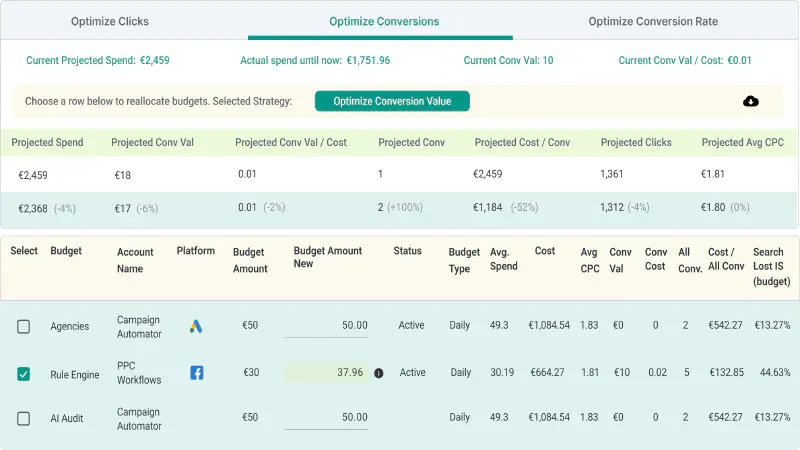Viewport: 800px width, 450px height.
Task: Click the Status column header
Action: [407, 251]
